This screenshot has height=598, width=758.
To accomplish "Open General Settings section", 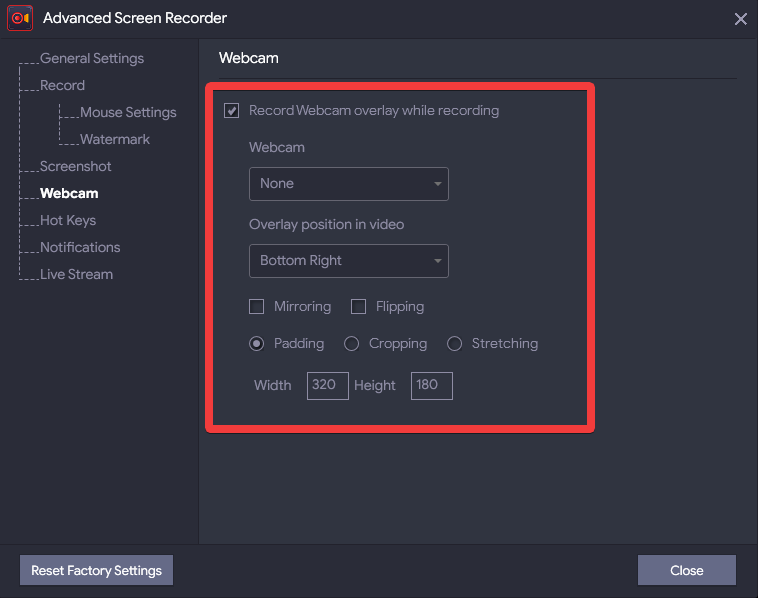I will coord(92,58).
